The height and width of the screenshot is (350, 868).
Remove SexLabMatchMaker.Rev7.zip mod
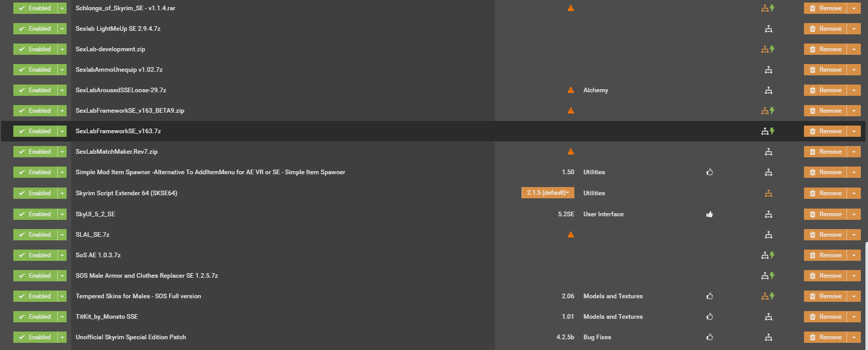(825, 152)
